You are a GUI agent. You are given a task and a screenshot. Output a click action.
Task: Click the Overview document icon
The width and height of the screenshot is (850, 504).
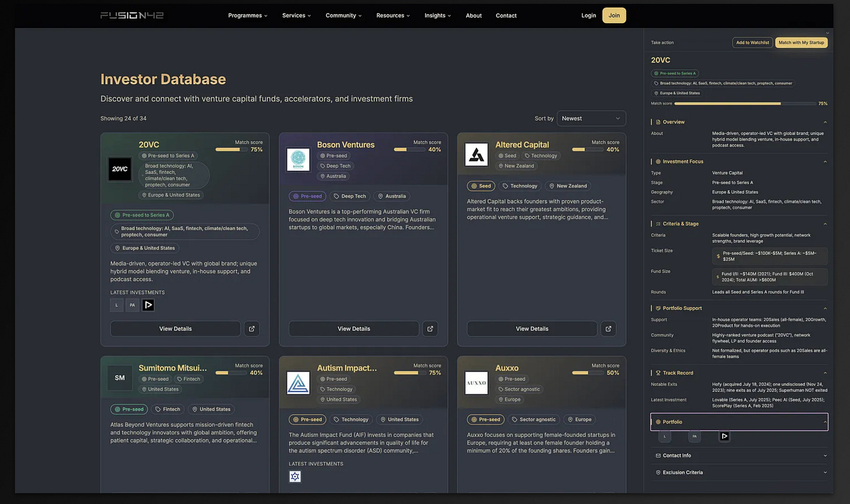[658, 122]
